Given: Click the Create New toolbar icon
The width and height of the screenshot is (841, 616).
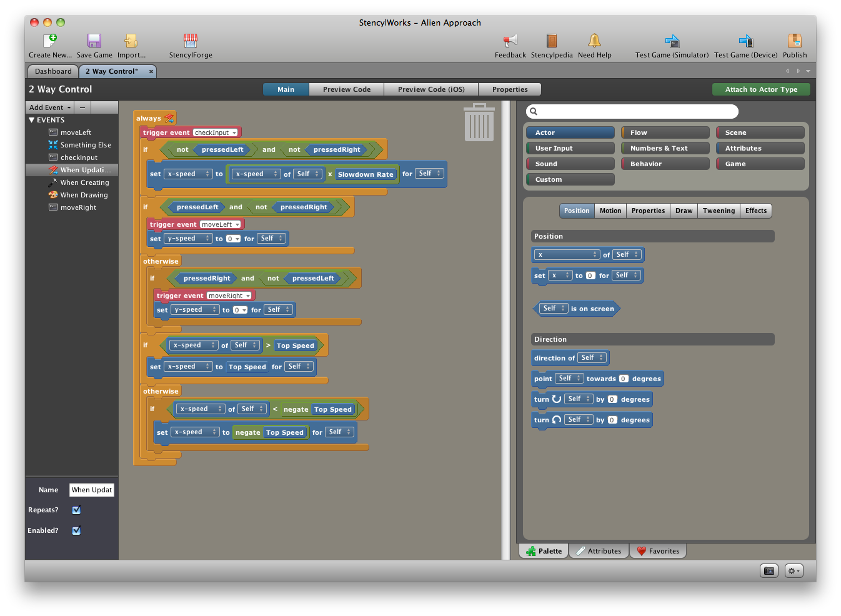Looking at the screenshot, I should (x=50, y=41).
